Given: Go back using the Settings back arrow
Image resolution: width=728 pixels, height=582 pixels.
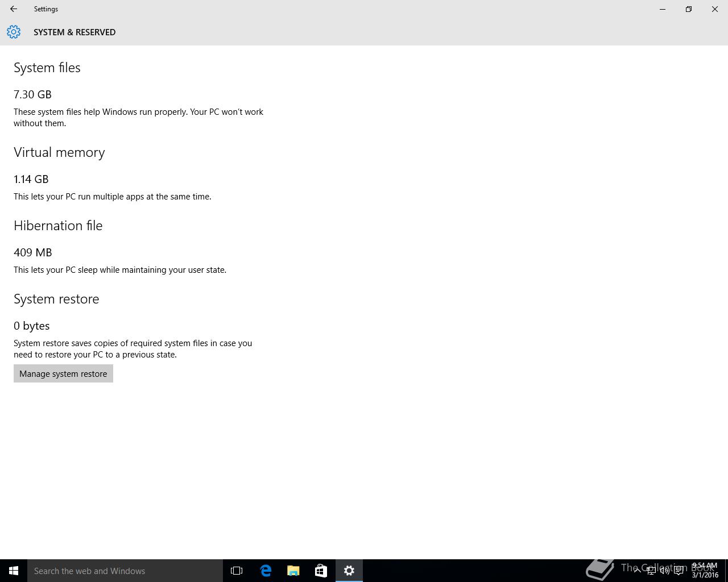Looking at the screenshot, I should (14, 9).
